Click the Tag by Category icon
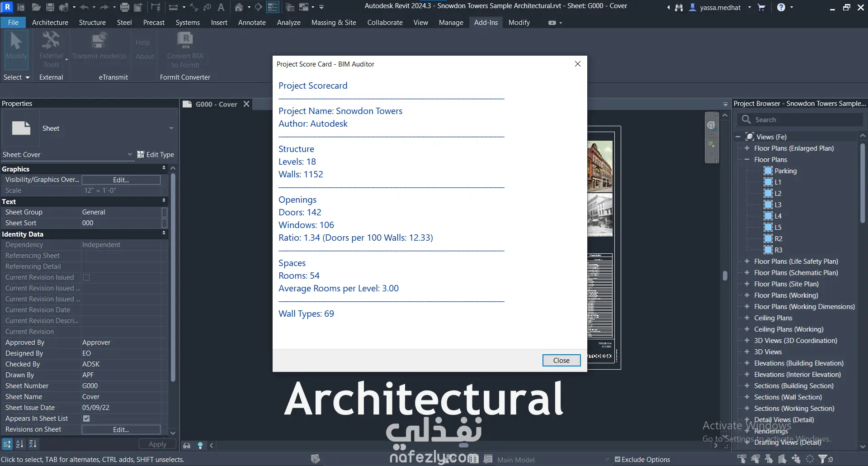This screenshot has width=868, height=466. [x=208, y=7]
